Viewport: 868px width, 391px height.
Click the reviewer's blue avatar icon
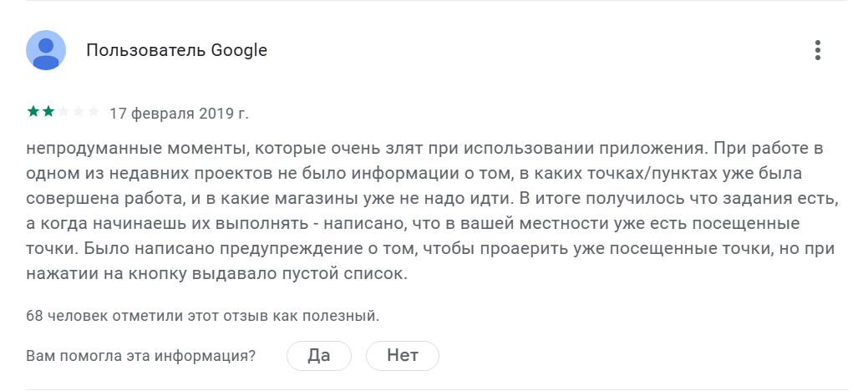coord(46,50)
